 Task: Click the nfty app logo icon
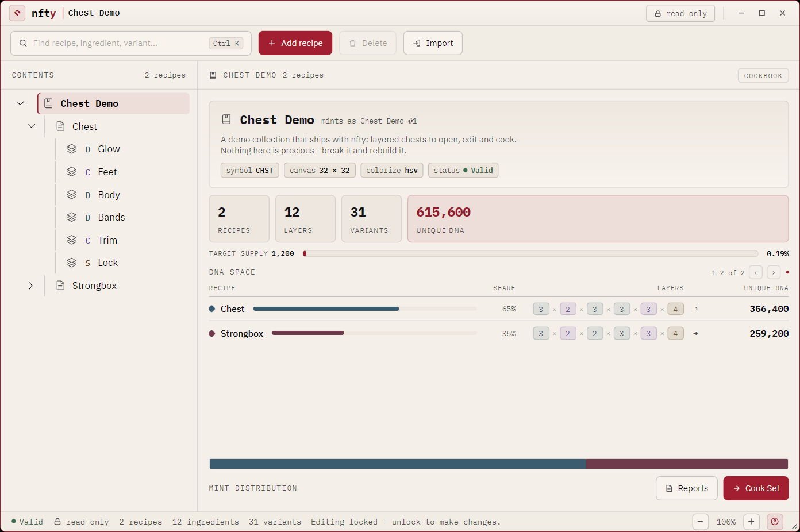pyautogui.click(x=17, y=13)
